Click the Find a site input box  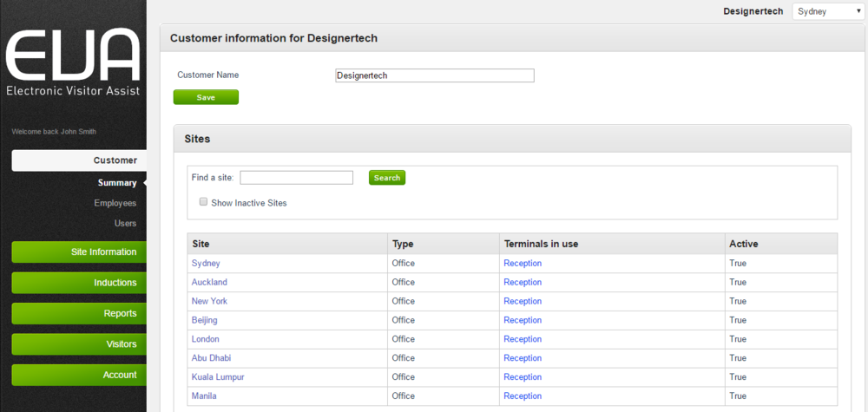tap(296, 178)
